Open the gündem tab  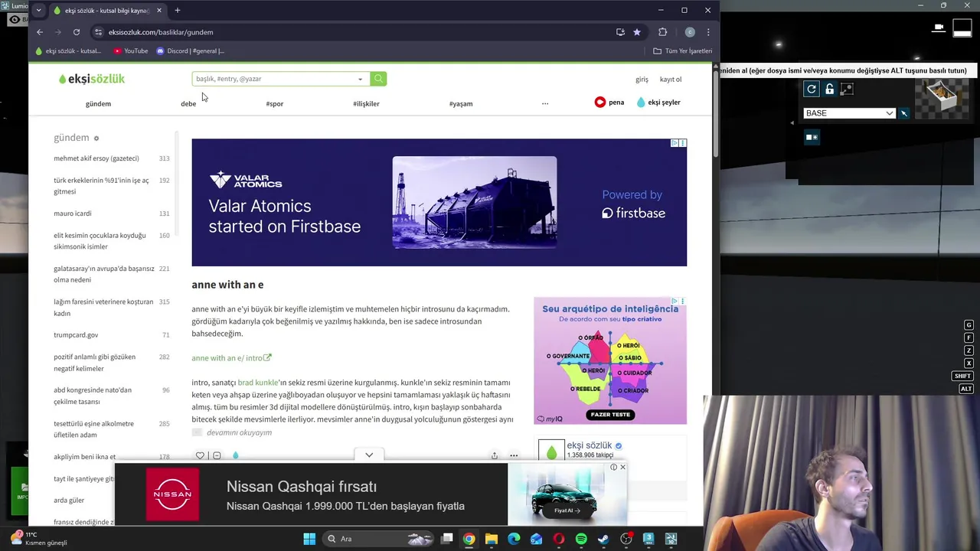(98, 103)
